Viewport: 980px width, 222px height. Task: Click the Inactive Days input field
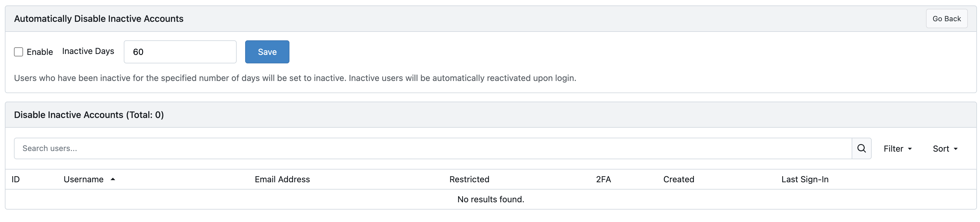click(x=180, y=52)
